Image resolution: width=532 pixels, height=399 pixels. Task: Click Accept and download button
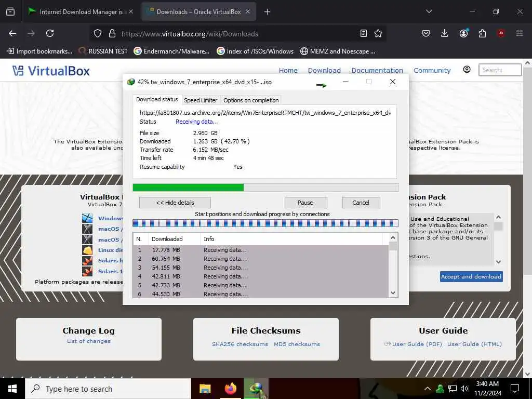click(471, 276)
